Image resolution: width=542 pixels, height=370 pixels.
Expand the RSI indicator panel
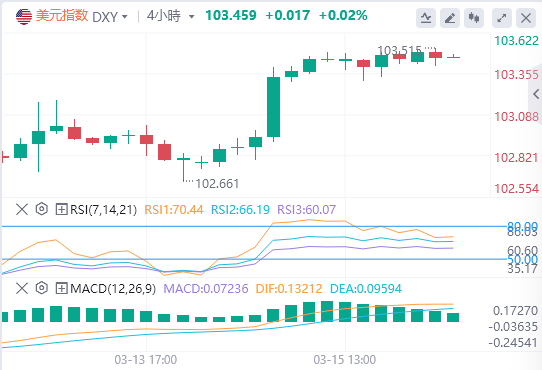pos(61,210)
